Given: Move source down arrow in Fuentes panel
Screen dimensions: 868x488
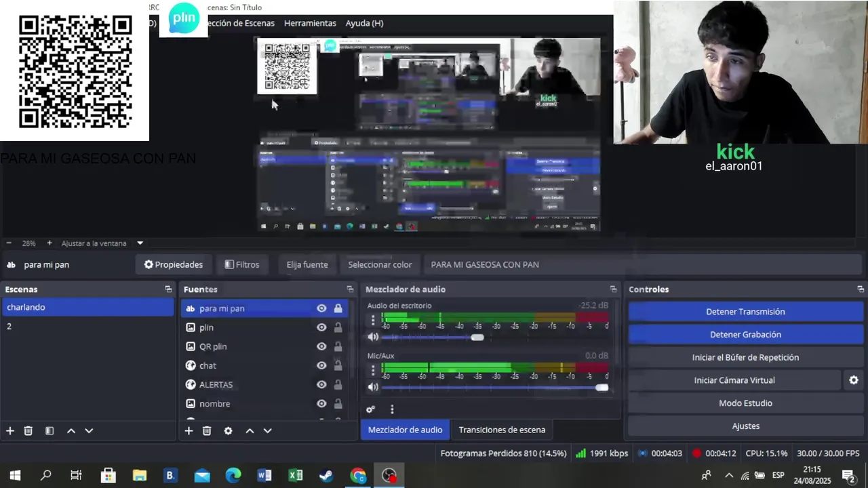Looking at the screenshot, I should [x=268, y=431].
